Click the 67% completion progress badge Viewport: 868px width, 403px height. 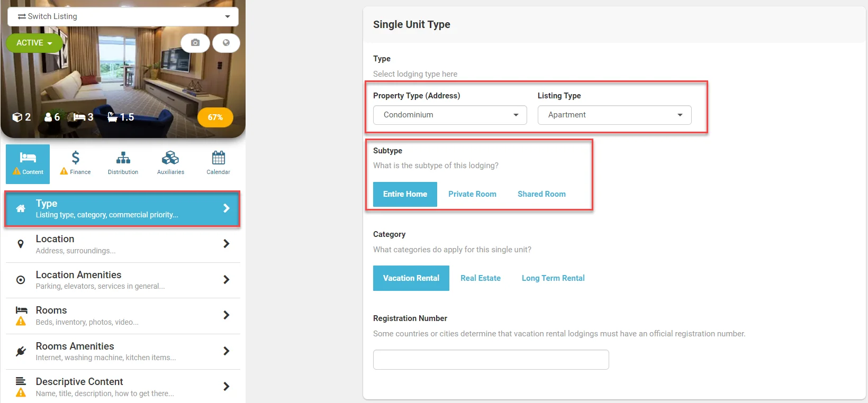coord(215,117)
